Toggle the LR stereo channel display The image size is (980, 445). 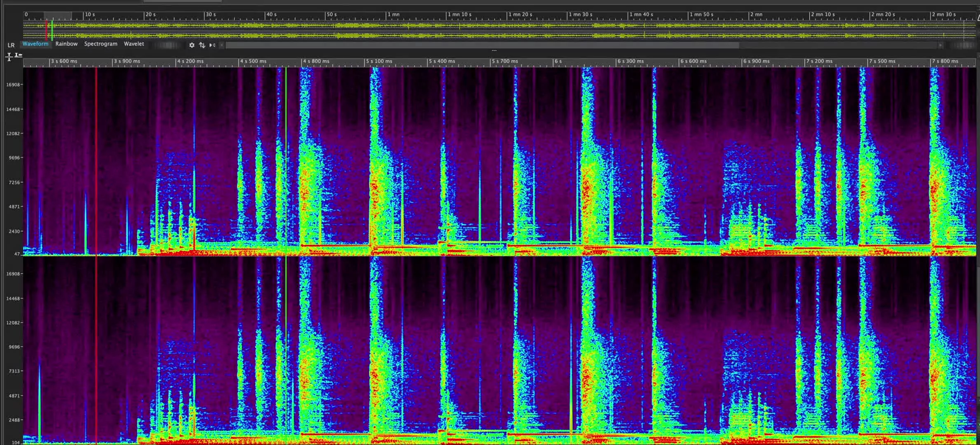pos(11,45)
